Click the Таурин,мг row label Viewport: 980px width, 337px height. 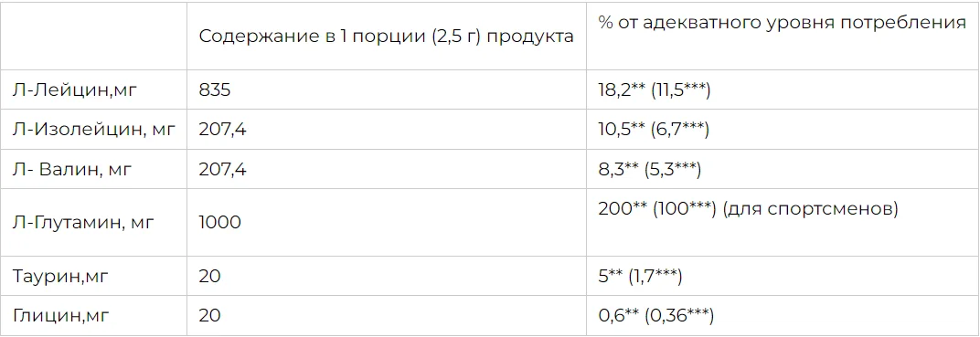coord(60,276)
